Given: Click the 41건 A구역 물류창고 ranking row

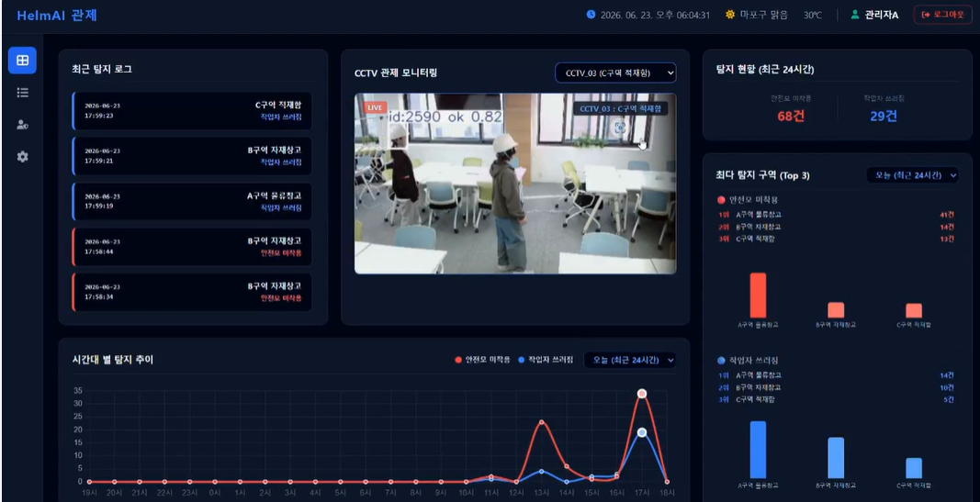Looking at the screenshot, I should [x=836, y=215].
